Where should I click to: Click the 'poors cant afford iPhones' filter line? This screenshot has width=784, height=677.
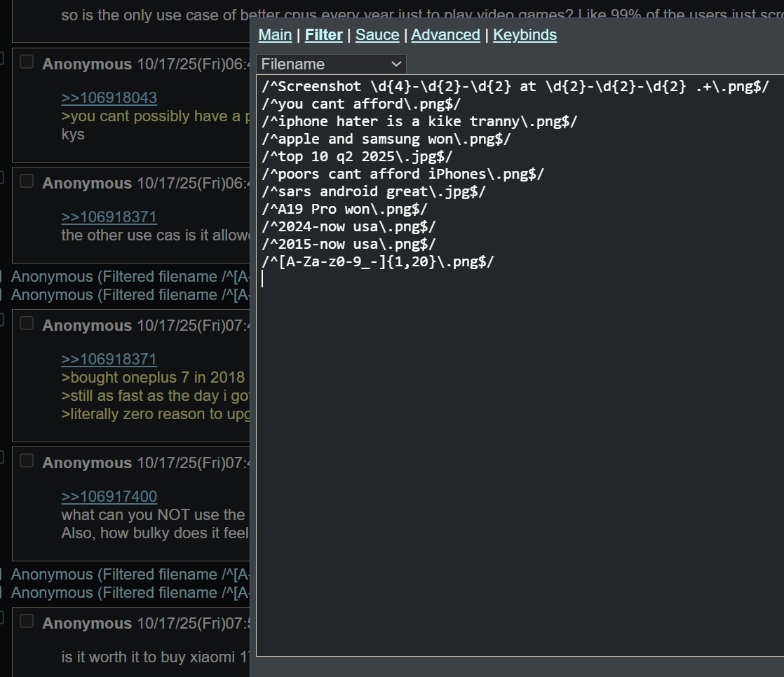pyautogui.click(x=403, y=174)
